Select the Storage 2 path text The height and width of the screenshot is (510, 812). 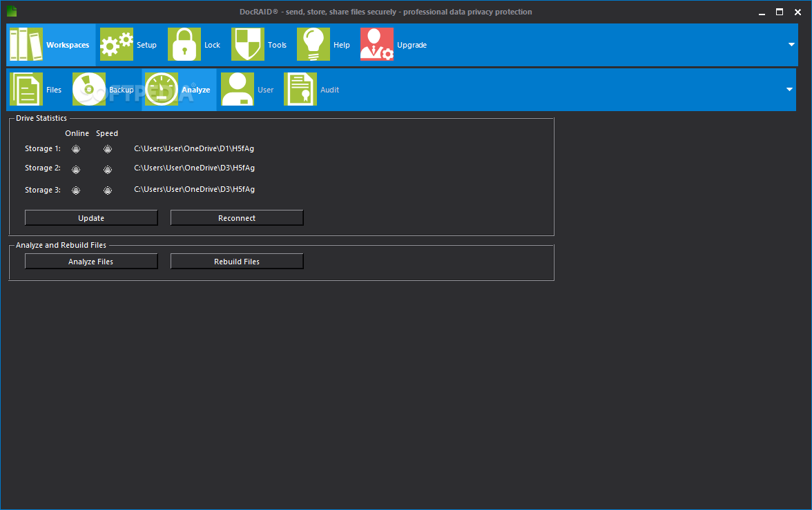point(194,168)
